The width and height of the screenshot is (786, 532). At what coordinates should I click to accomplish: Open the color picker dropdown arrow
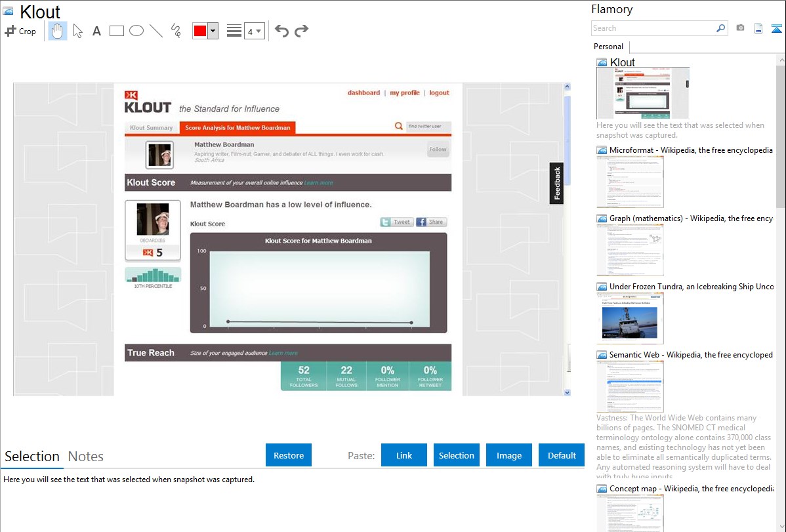point(213,31)
